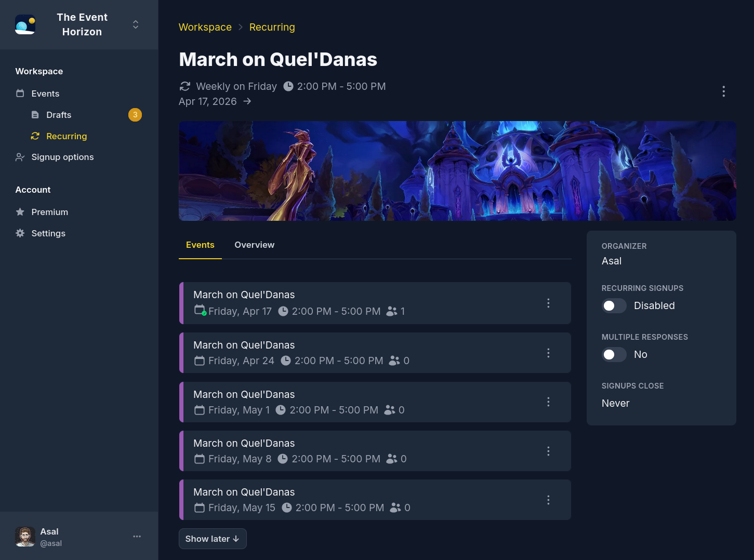Click the Drafts document icon
Viewport: 754px width, 560px height.
click(x=35, y=114)
